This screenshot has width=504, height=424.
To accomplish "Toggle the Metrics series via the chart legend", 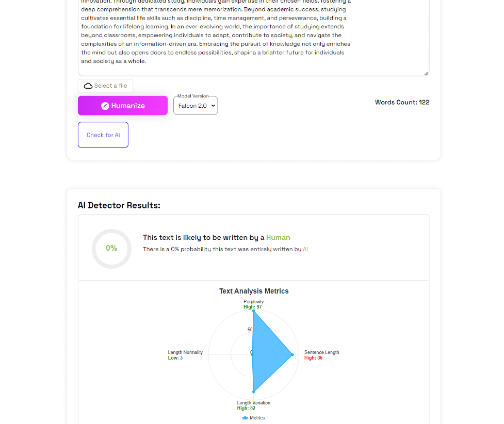I will click(x=253, y=418).
